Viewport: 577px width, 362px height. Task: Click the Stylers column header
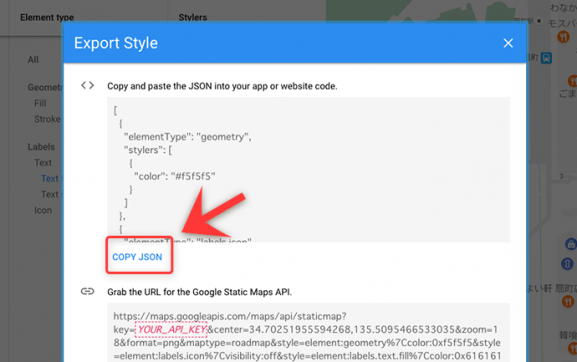193,17
